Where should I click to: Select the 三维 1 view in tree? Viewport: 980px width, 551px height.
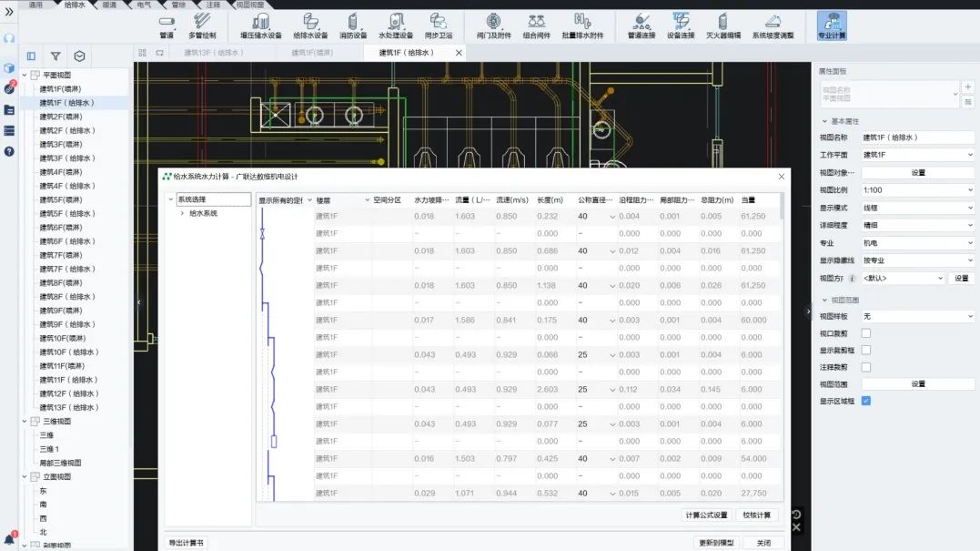pos(49,449)
